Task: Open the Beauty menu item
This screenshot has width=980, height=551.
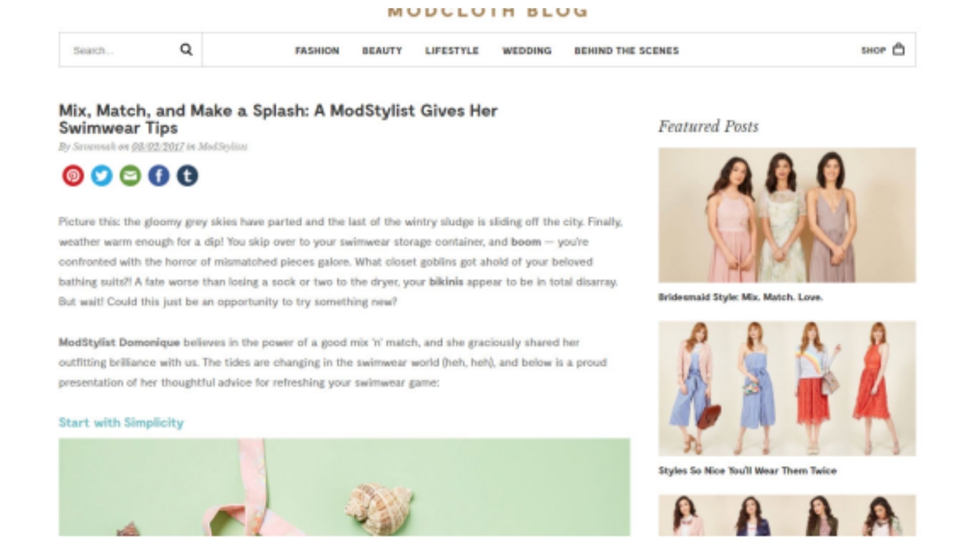Action: click(382, 51)
